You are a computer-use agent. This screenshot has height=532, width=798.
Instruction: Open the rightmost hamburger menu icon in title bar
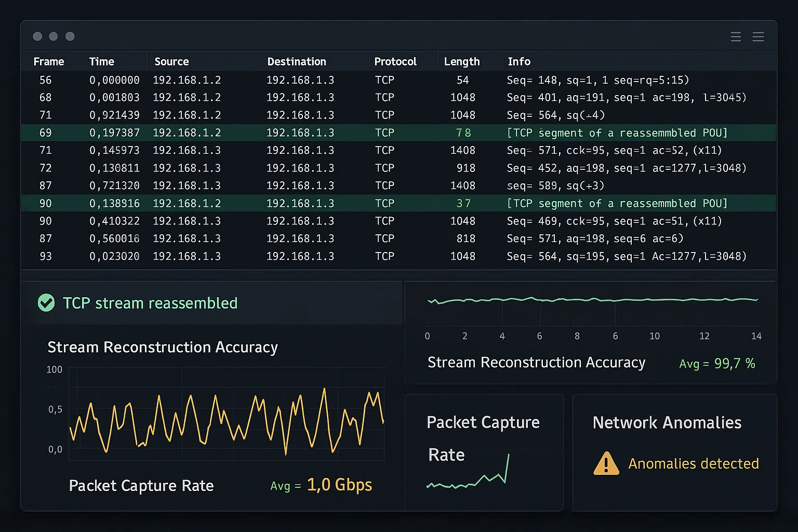758,36
